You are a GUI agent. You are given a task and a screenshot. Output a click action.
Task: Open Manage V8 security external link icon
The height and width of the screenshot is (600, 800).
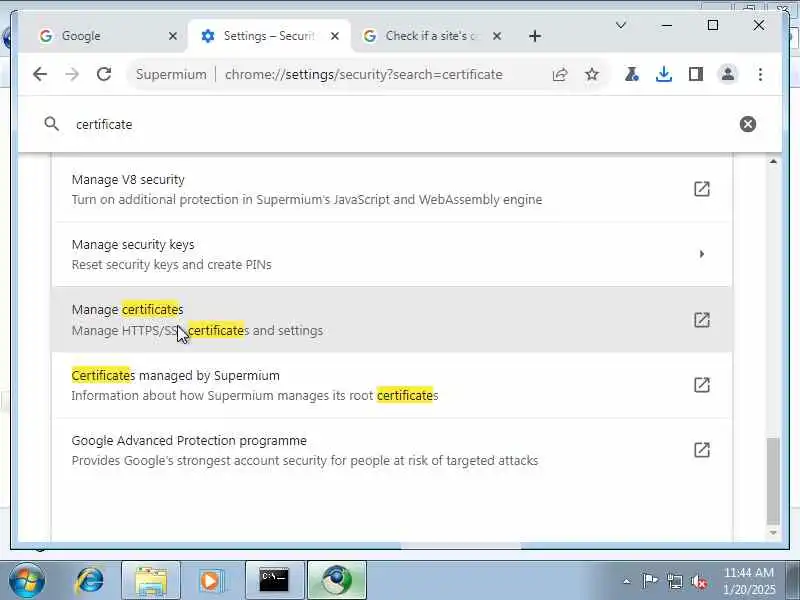[x=702, y=189]
